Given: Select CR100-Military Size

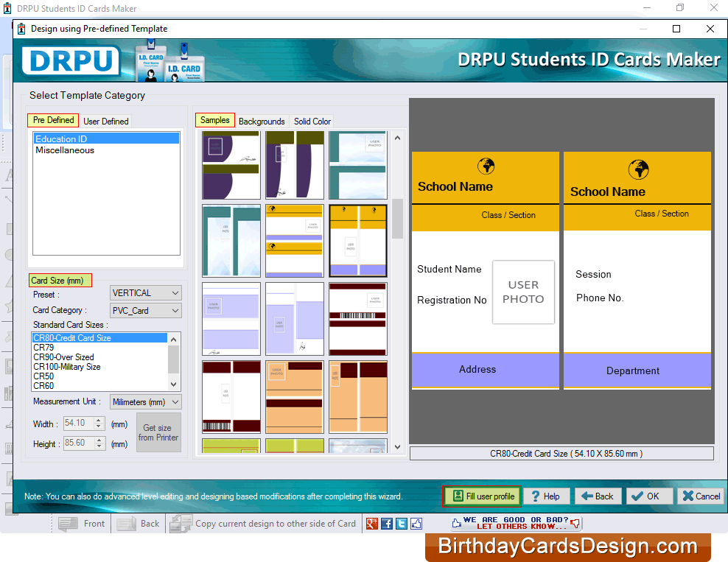Looking at the screenshot, I should pos(99,367).
